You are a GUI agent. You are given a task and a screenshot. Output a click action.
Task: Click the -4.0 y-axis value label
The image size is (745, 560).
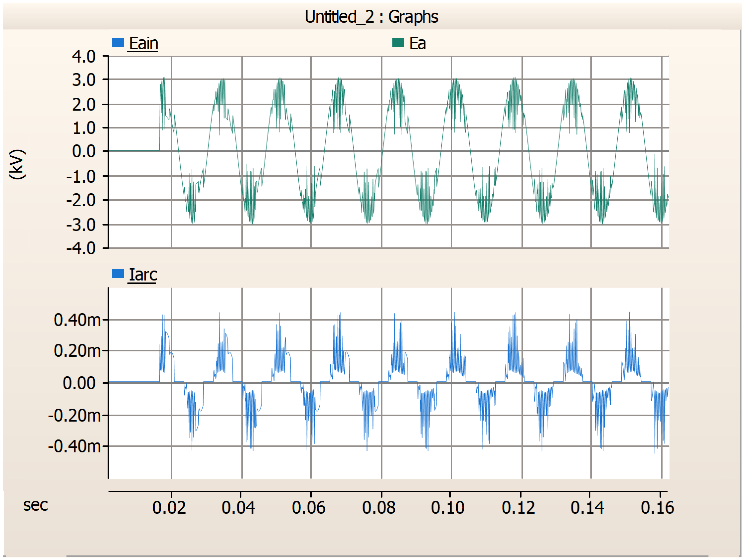[x=81, y=249]
